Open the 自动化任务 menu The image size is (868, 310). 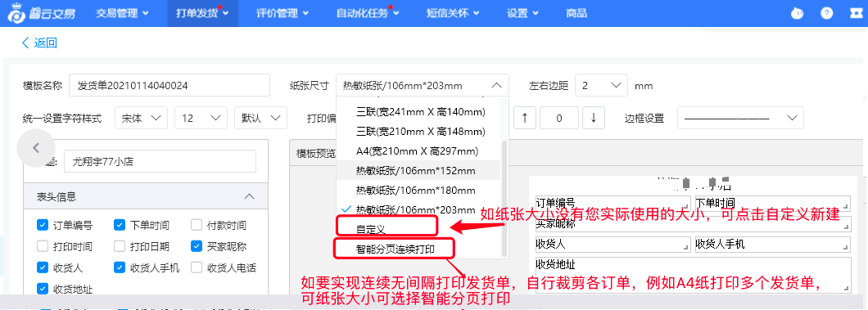point(368,14)
